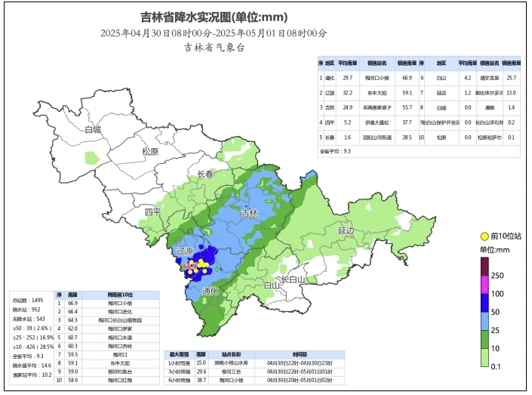The image size is (532, 395).
Task: Click the 通化 city label on the map
Action: click(210, 291)
